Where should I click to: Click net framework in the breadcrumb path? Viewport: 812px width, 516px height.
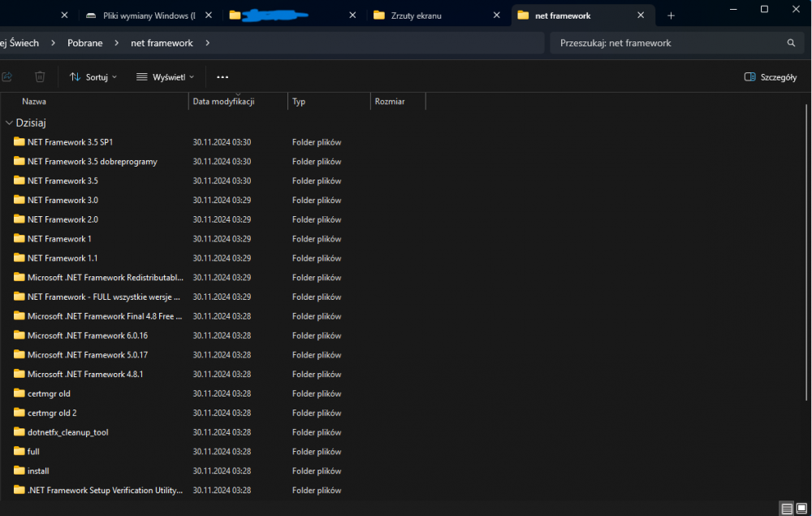pyautogui.click(x=162, y=43)
